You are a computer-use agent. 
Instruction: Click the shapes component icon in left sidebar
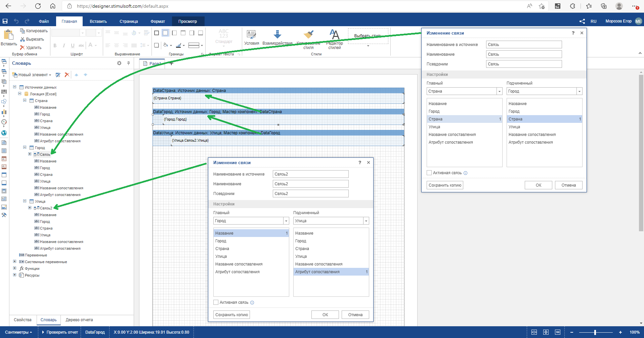pos(4,101)
